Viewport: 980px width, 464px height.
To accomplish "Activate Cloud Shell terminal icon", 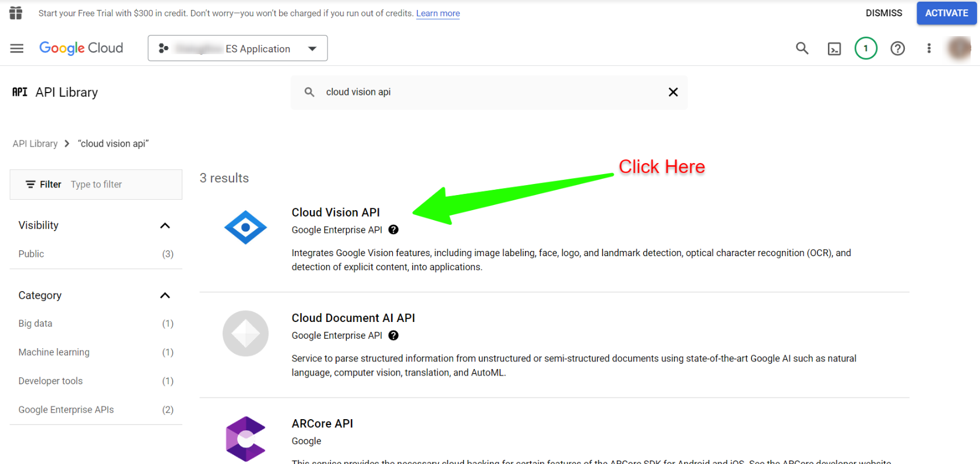I will 834,49.
